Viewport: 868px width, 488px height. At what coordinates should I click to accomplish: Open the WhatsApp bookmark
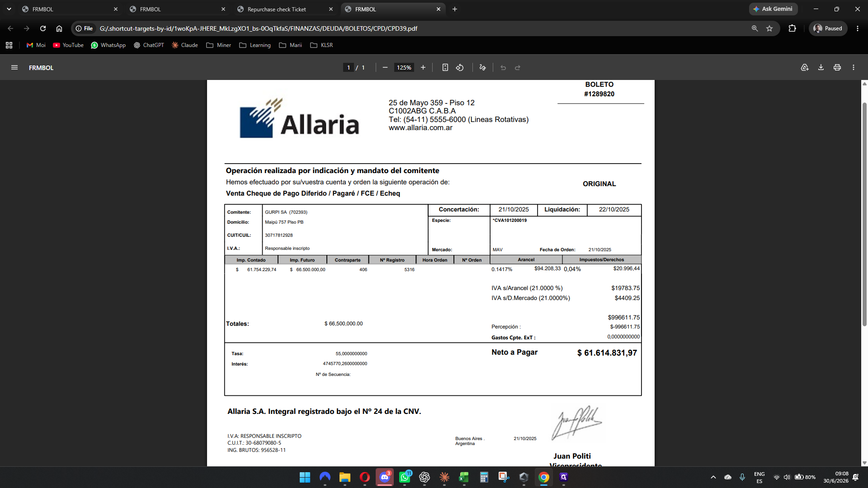coord(108,45)
